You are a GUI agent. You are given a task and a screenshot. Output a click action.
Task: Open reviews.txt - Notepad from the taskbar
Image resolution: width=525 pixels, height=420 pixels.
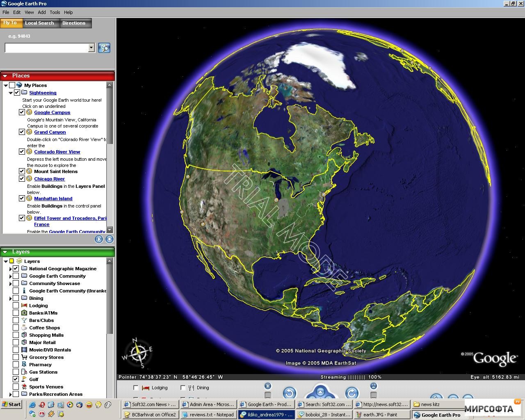coord(208,415)
